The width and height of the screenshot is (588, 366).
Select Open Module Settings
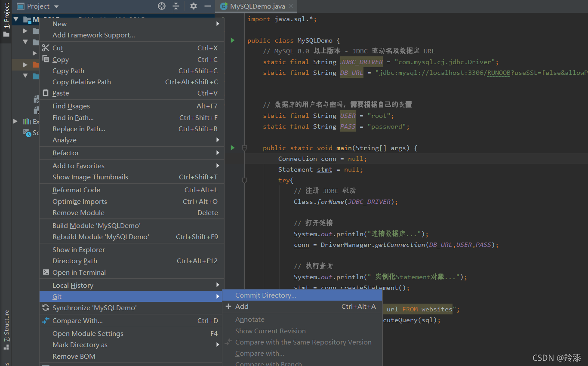click(x=132, y=333)
